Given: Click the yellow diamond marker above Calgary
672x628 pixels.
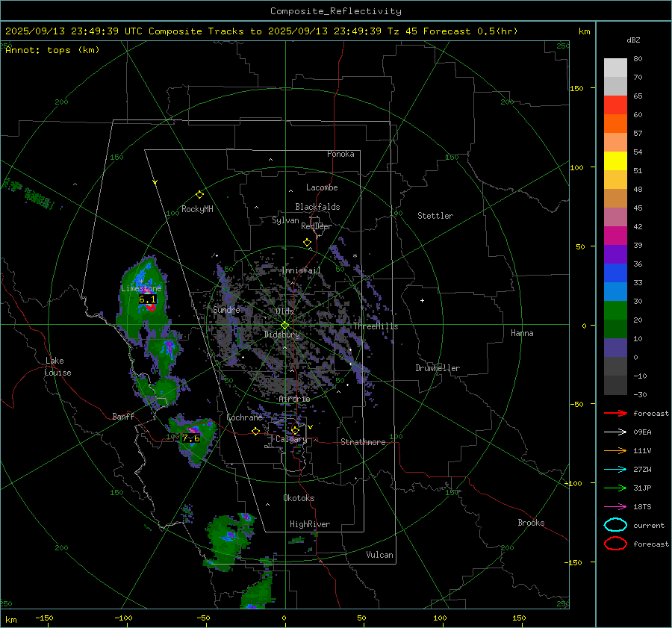Looking at the screenshot, I should pyautogui.click(x=295, y=430).
